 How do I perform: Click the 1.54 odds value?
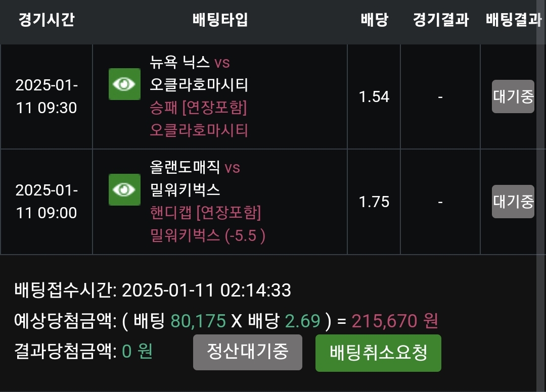coord(374,96)
